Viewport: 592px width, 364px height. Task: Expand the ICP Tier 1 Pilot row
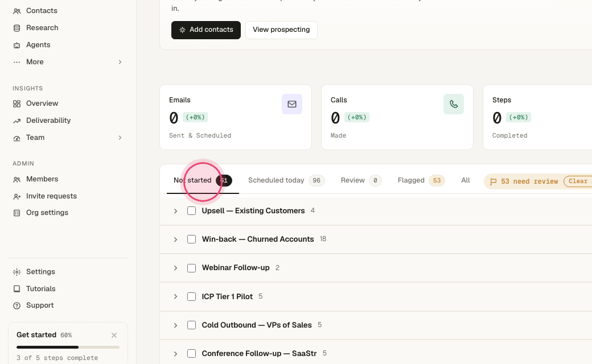(175, 296)
